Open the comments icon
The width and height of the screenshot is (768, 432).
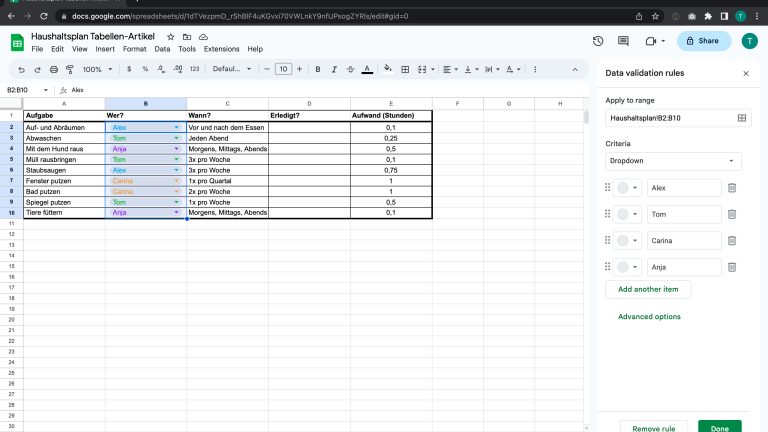coord(623,41)
